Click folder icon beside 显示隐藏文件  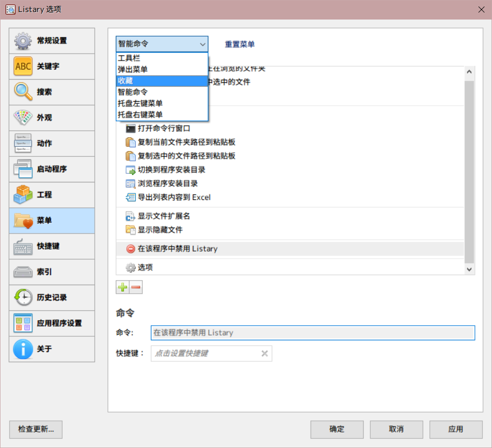tap(131, 230)
